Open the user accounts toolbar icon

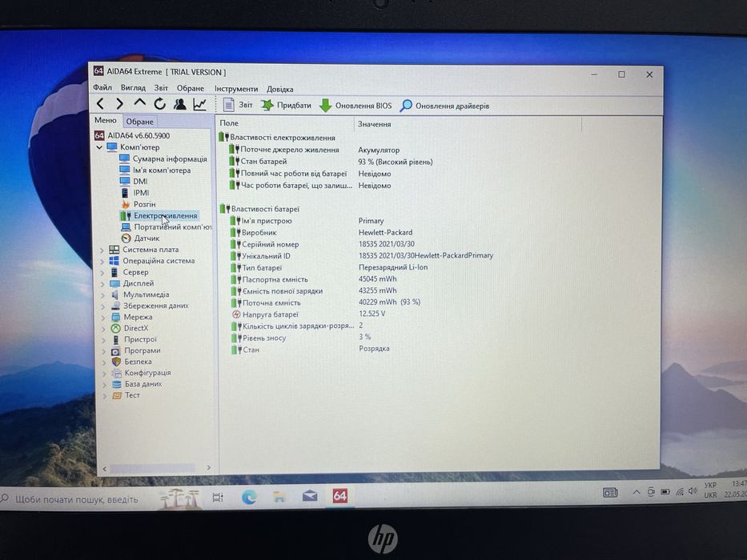[x=179, y=104]
